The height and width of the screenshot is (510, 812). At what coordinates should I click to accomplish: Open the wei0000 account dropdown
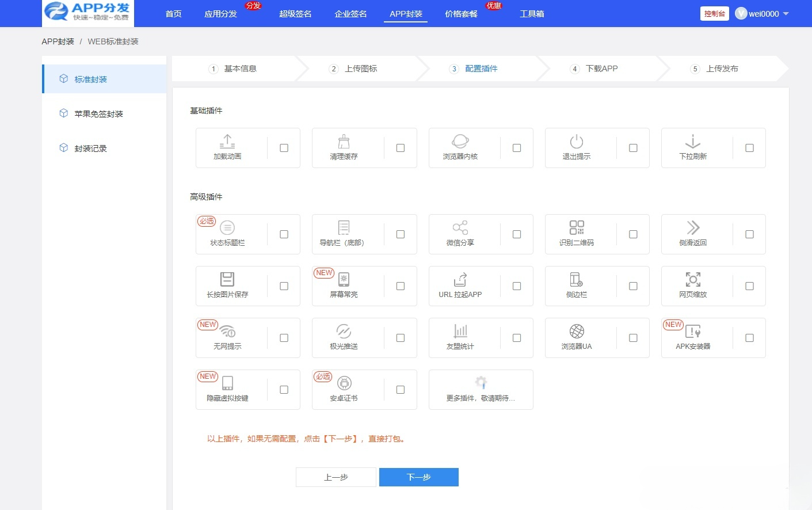(x=761, y=13)
